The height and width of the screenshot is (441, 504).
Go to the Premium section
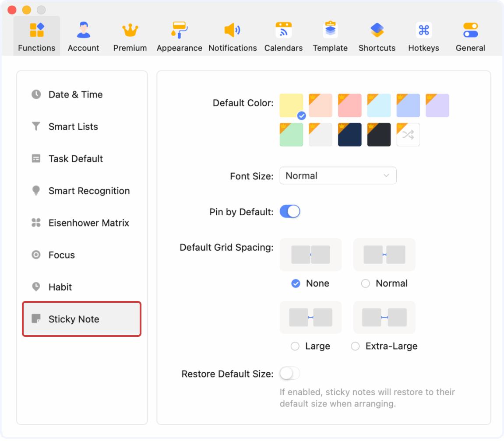coord(130,35)
